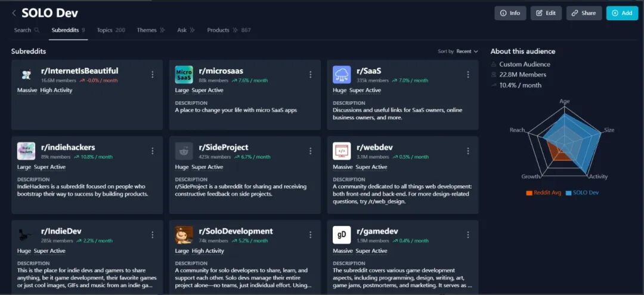This screenshot has width=644, height=295.
Task: Switch to the Topics tab
Action: coord(111,30)
